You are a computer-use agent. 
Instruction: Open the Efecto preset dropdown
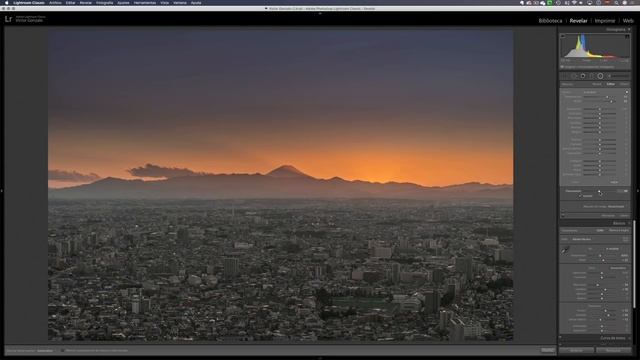[590, 92]
